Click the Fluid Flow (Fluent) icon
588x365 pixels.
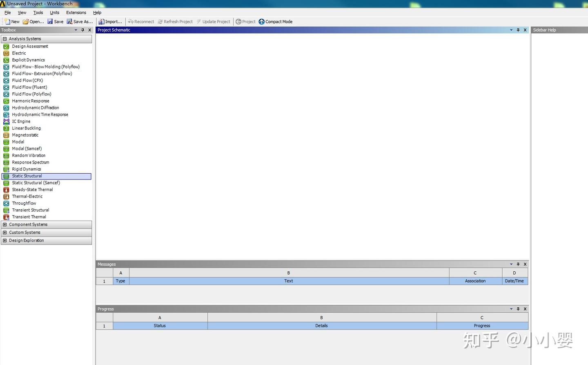click(x=6, y=87)
